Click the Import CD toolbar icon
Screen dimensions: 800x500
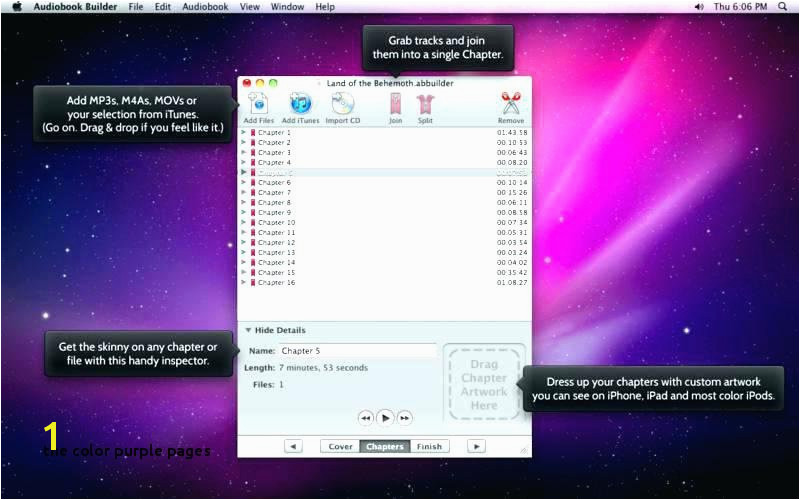(x=342, y=104)
